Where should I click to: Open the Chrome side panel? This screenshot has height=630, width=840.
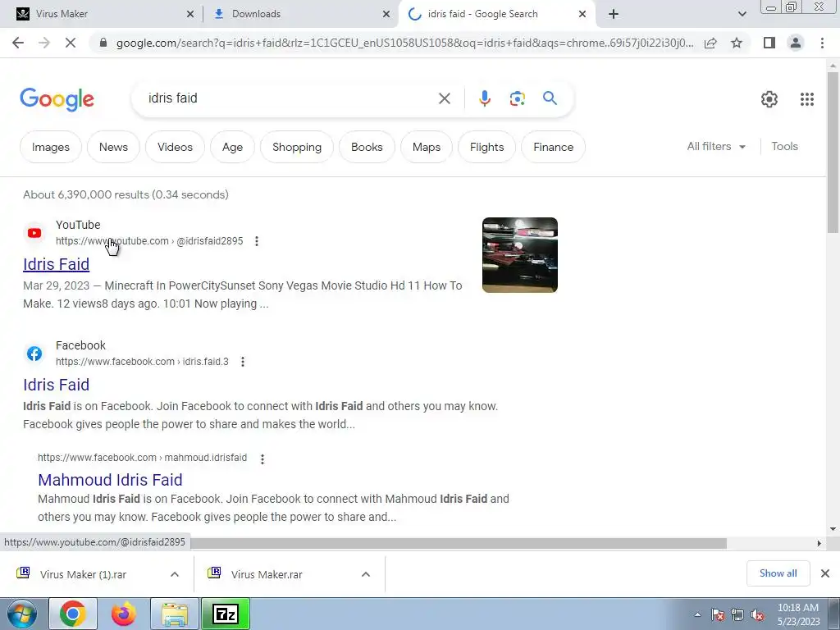pyautogui.click(x=769, y=43)
